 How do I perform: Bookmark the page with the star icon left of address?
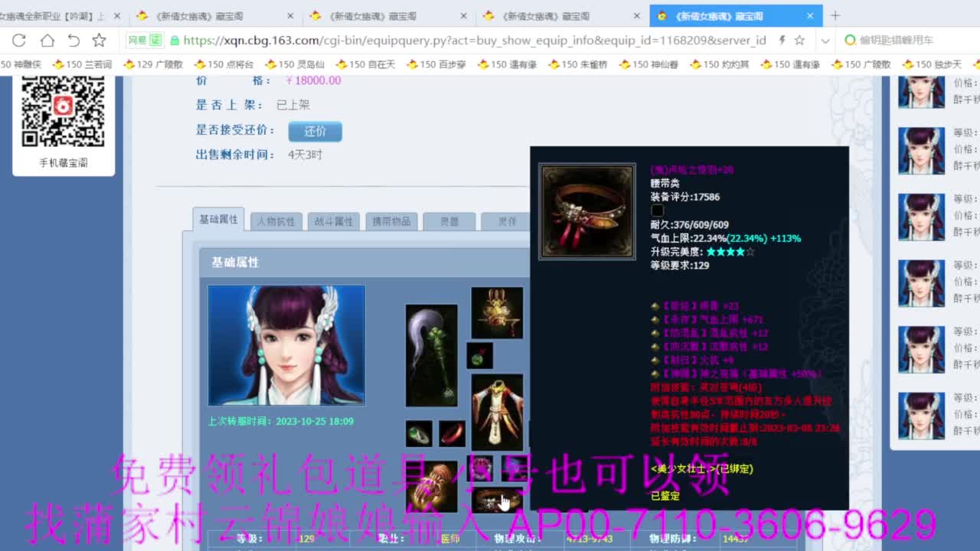100,41
